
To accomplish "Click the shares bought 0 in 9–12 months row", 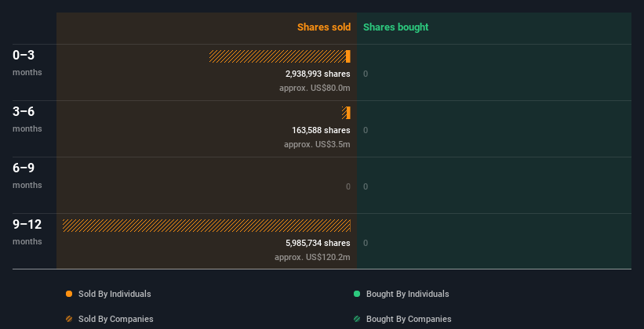I will (x=366, y=243).
